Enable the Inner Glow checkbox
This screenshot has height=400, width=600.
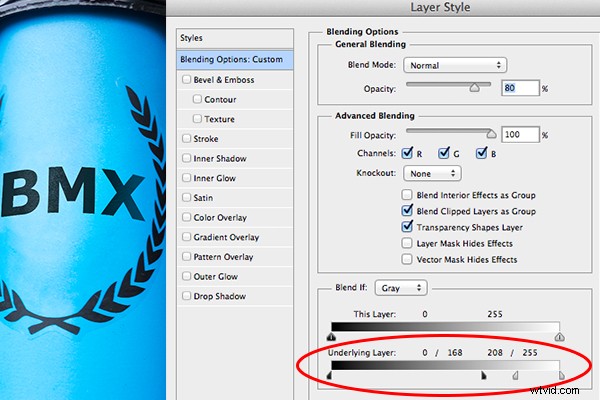pos(186,178)
